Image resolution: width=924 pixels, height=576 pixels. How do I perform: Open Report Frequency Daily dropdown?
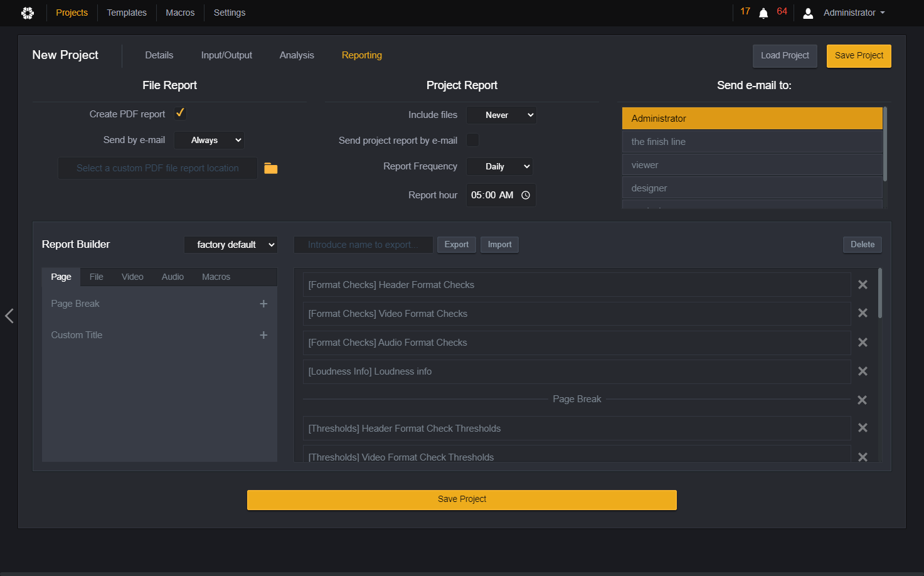click(x=499, y=166)
